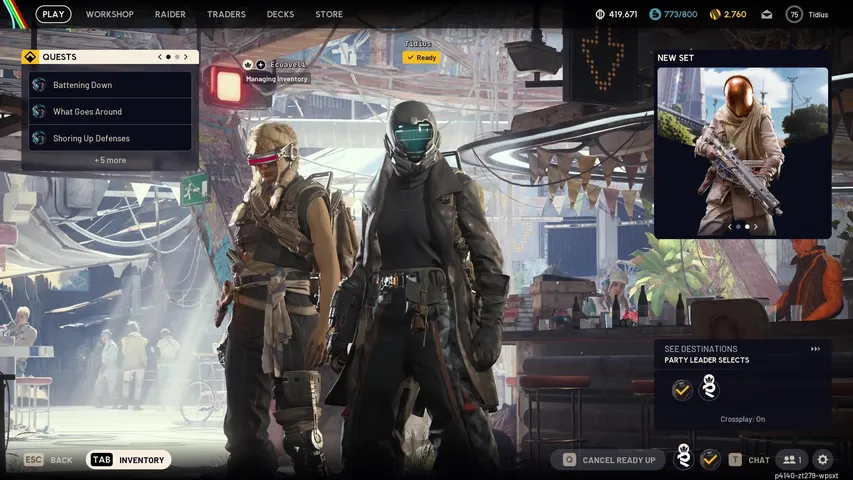Click the Shoring Up Defenses quest icon

tap(39, 138)
